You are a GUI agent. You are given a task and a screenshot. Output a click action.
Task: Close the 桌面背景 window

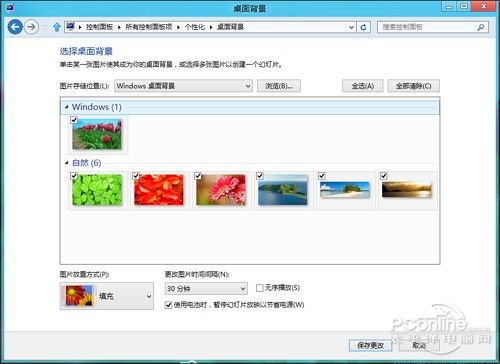pos(484,6)
